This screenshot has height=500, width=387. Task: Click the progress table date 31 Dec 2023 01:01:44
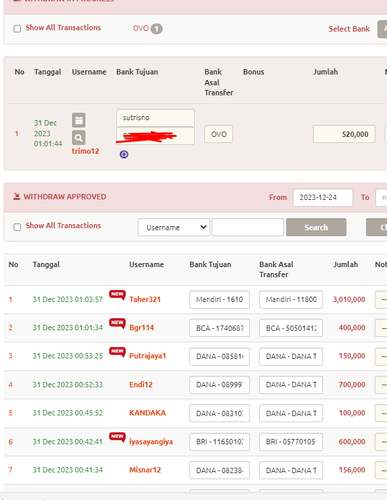click(x=48, y=133)
